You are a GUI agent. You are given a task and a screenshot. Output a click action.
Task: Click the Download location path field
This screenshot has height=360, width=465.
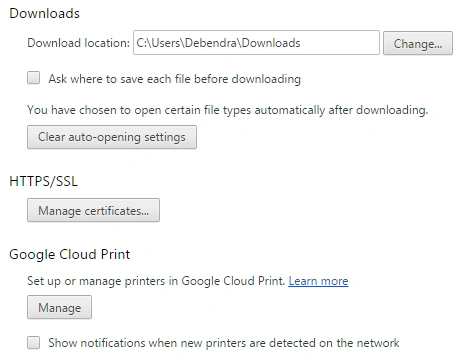pos(256,43)
